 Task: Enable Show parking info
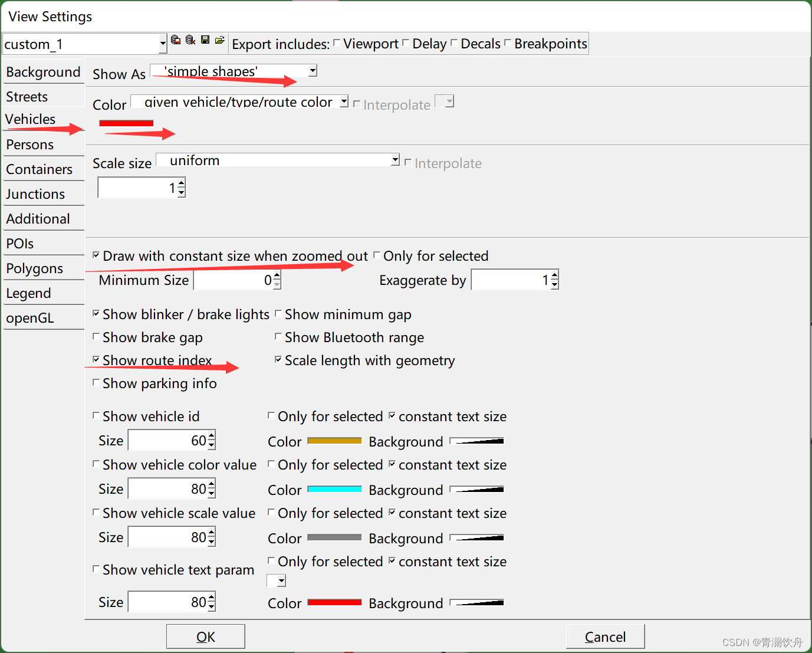click(x=96, y=382)
